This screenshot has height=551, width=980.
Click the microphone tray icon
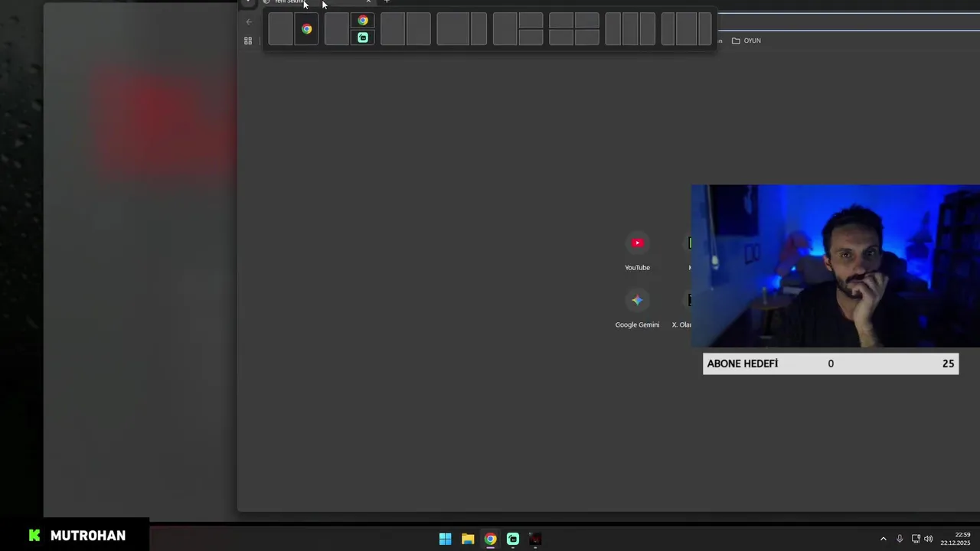click(x=900, y=539)
